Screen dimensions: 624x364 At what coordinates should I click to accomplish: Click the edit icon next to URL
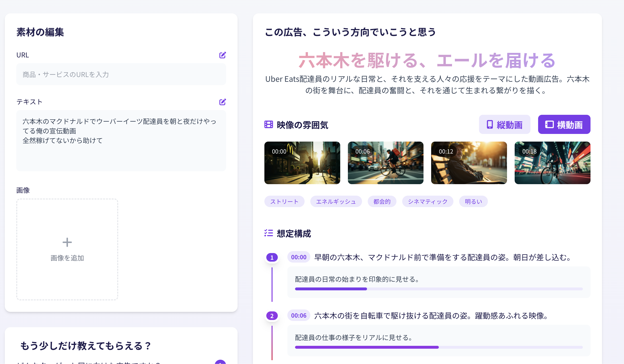pos(222,55)
